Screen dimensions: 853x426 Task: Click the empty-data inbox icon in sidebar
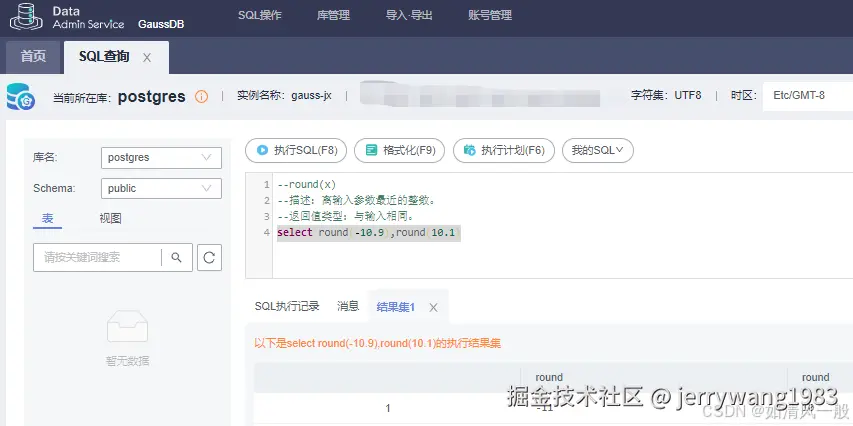pos(127,326)
